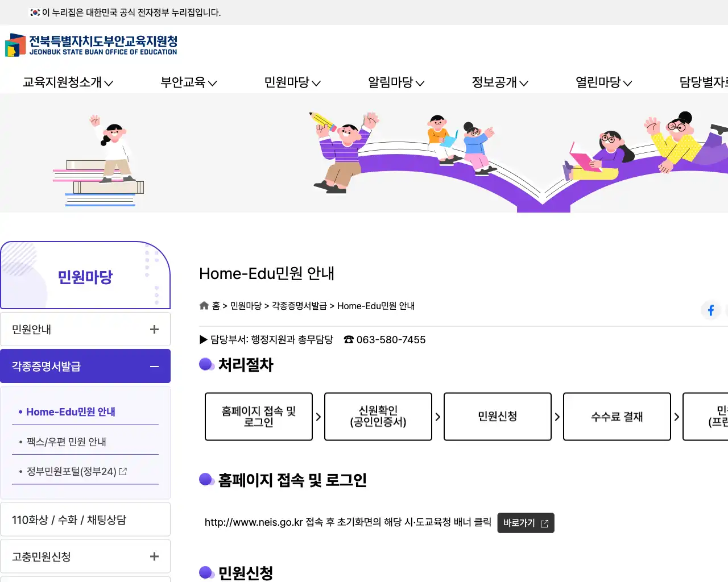Expand the 고충민원신청 sidebar section
728x582 pixels.
click(154, 556)
